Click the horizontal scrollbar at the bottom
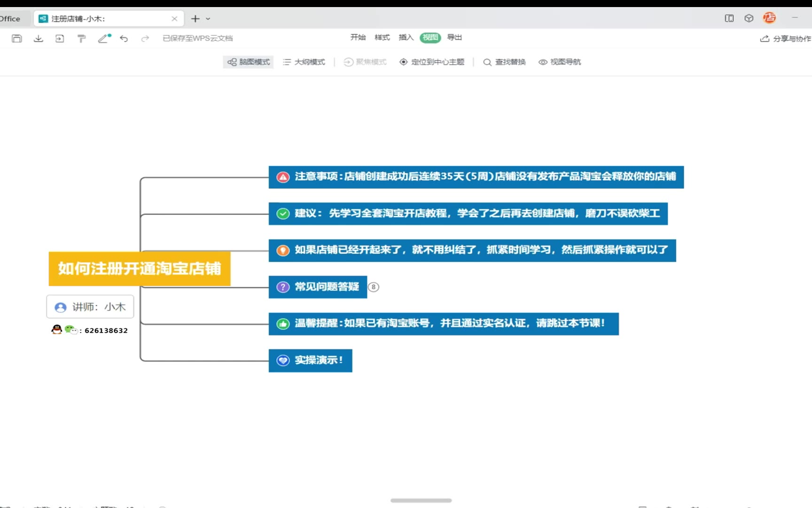This screenshot has height=508, width=812. (421, 500)
